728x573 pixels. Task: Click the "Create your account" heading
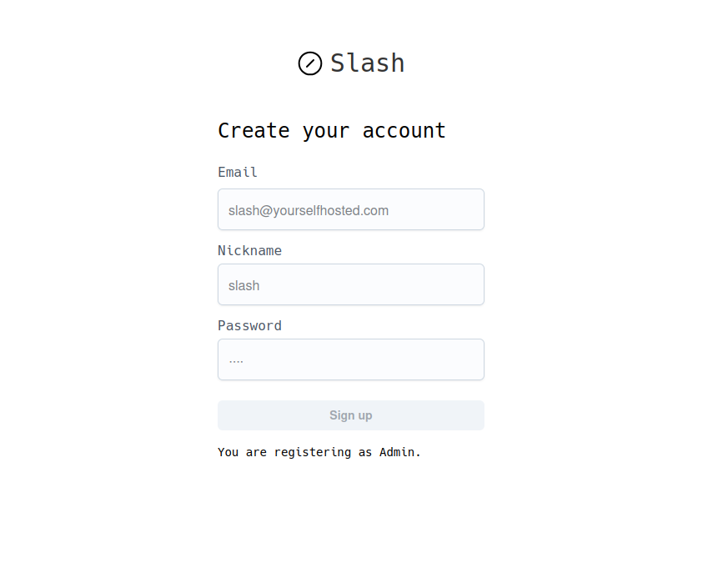coord(332,131)
